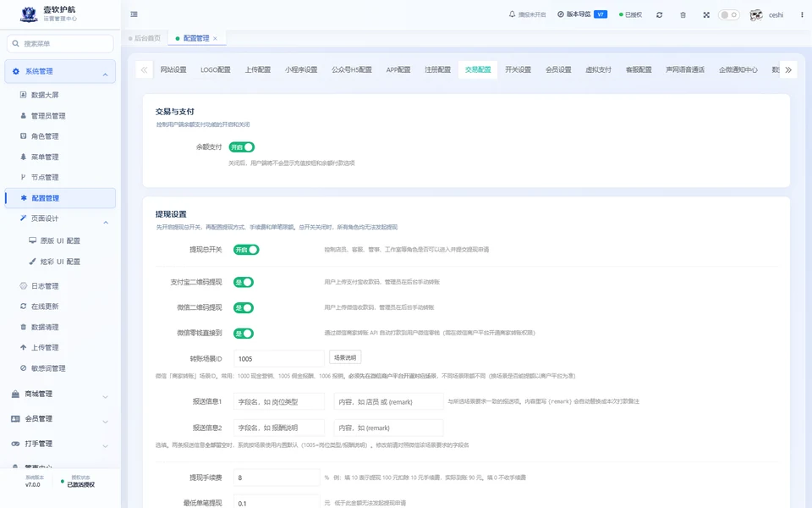Toggle the 余额支付 switch
Viewport: 812px width, 508px height.
[241, 147]
